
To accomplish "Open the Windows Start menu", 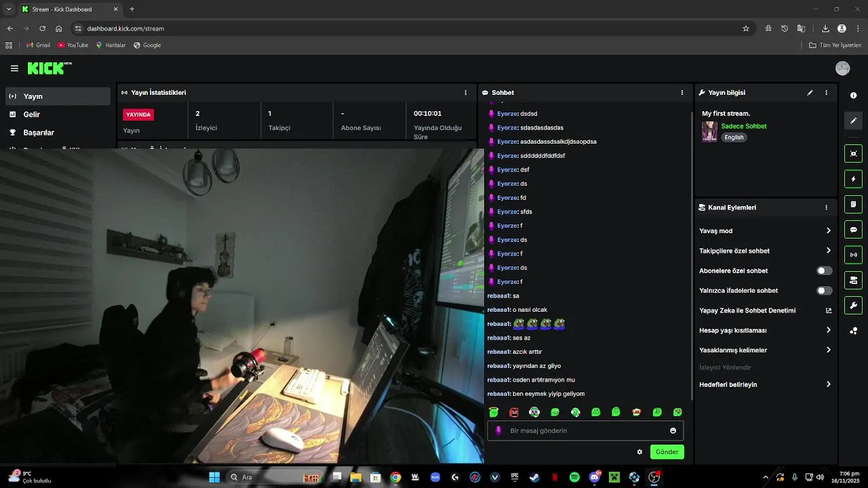I will tap(214, 477).
